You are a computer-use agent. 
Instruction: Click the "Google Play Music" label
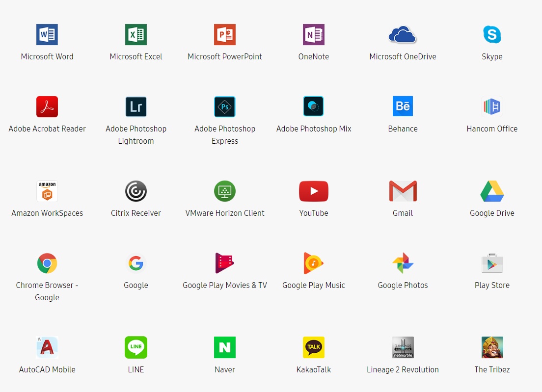pos(314,286)
